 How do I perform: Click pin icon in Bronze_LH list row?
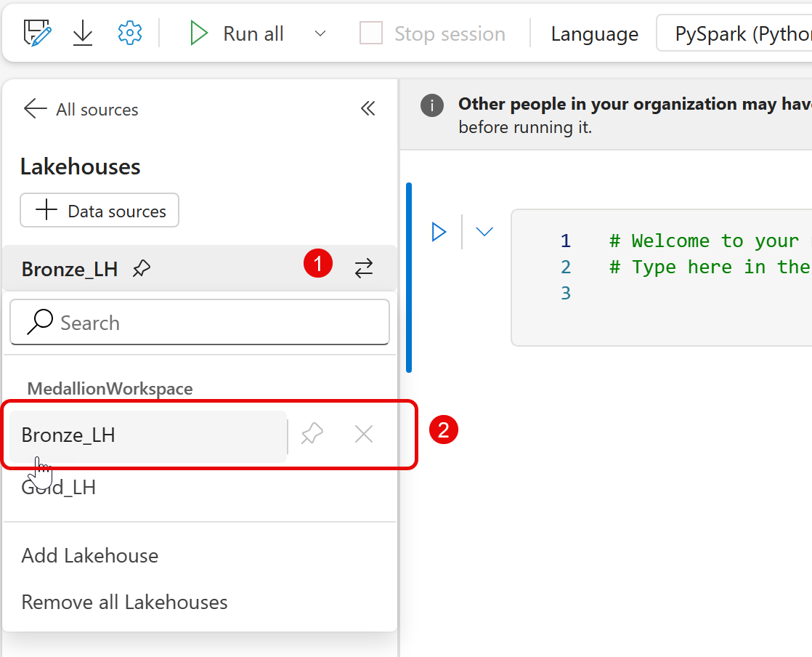pos(312,435)
